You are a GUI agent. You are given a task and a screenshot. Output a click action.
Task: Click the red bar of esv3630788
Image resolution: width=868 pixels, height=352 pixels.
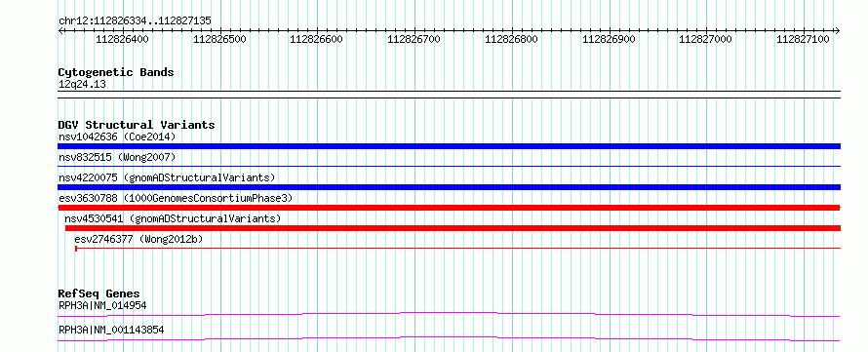tap(449, 208)
